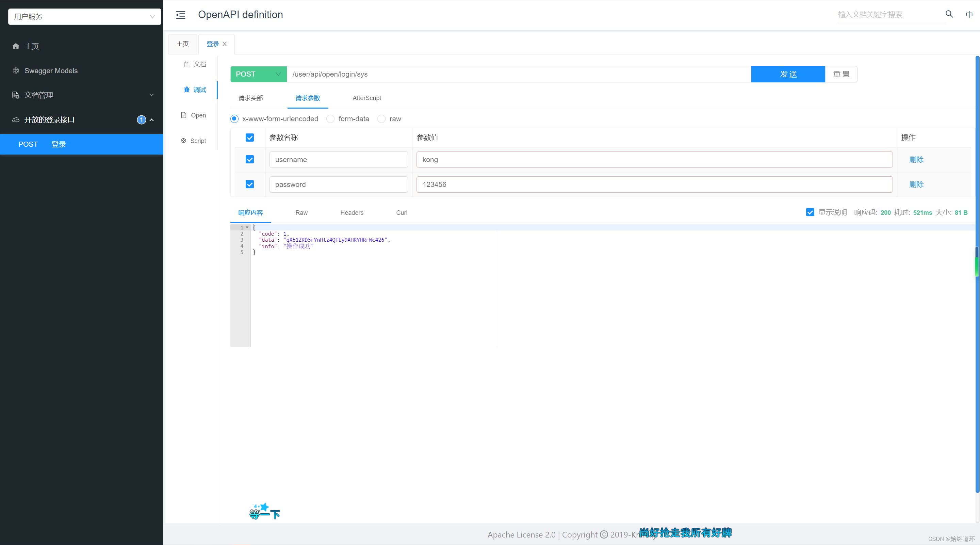Image resolution: width=980 pixels, height=545 pixels.
Task: Toggle the password parameter checkbox
Action: coord(249,184)
